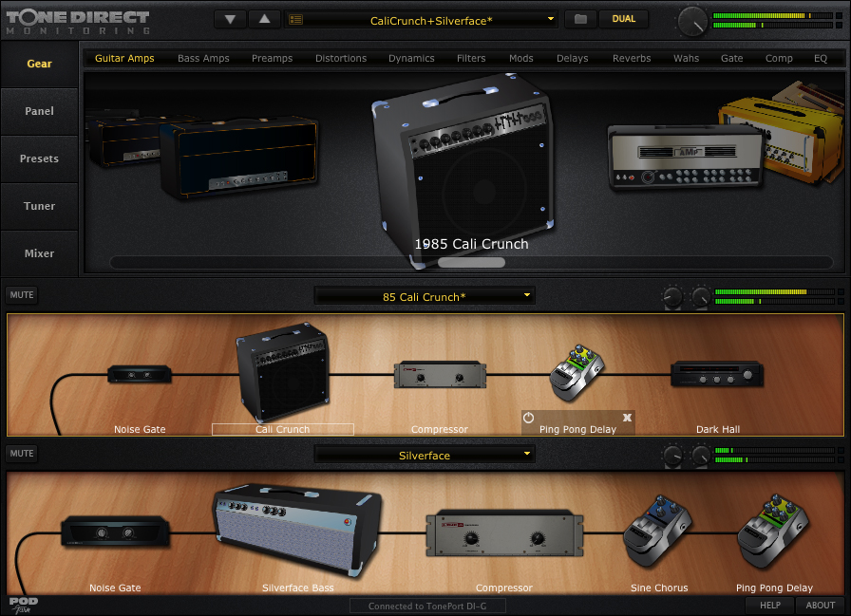This screenshot has height=616, width=851.
Task: Mute the Silverface tone
Action: (x=22, y=454)
